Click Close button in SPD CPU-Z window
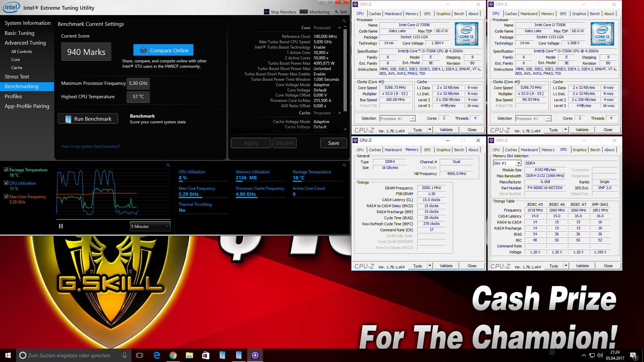The image size is (644, 362). (x=608, y=266)
